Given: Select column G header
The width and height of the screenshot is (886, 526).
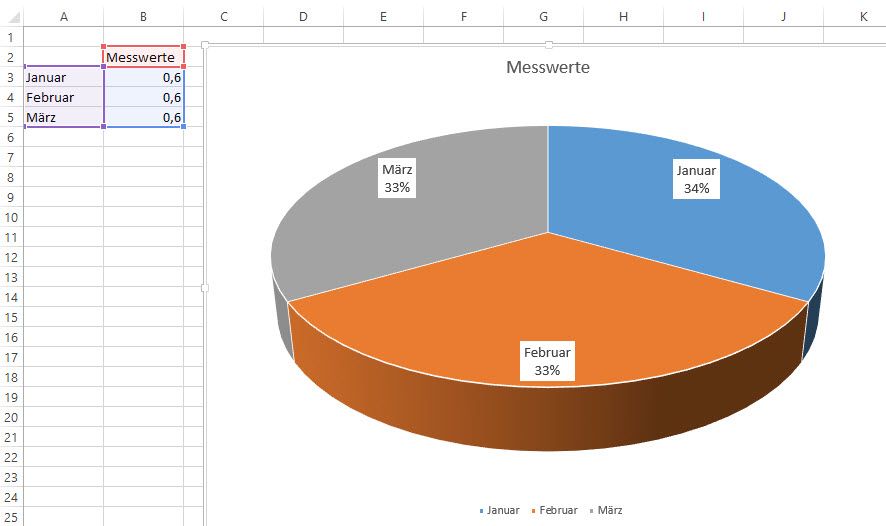Looking at the screenshot, I should pos(544,17).
